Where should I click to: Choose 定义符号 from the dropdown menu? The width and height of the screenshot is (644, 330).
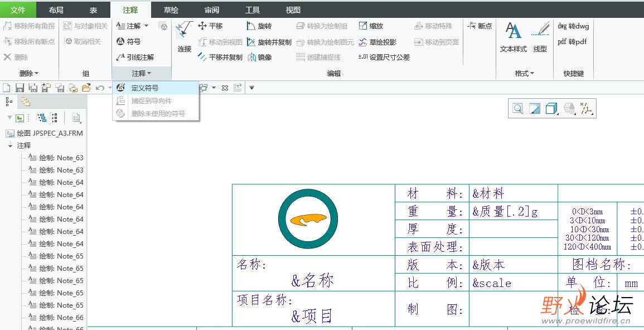[144, 88]
